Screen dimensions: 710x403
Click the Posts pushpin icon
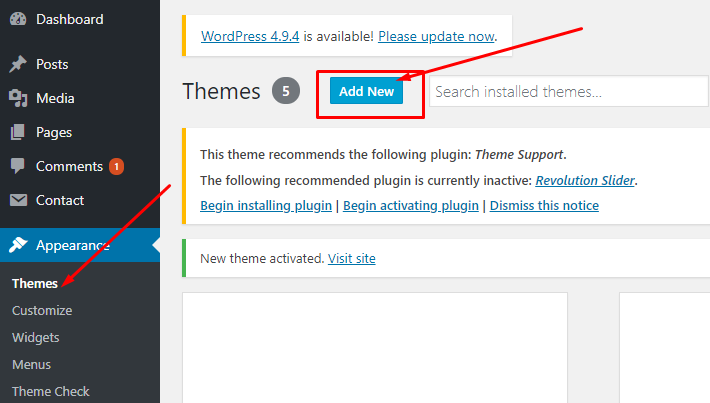point(18,64)
